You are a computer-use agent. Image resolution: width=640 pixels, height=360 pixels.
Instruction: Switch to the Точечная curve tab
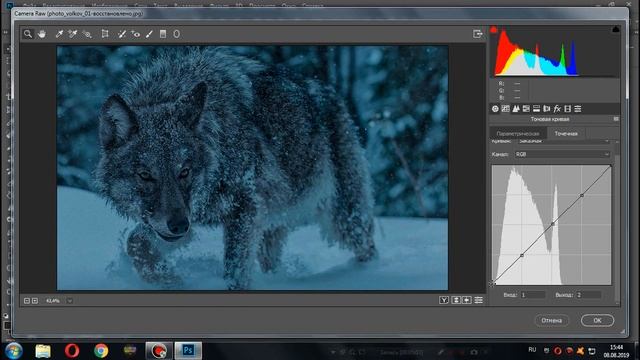(566, 133)
